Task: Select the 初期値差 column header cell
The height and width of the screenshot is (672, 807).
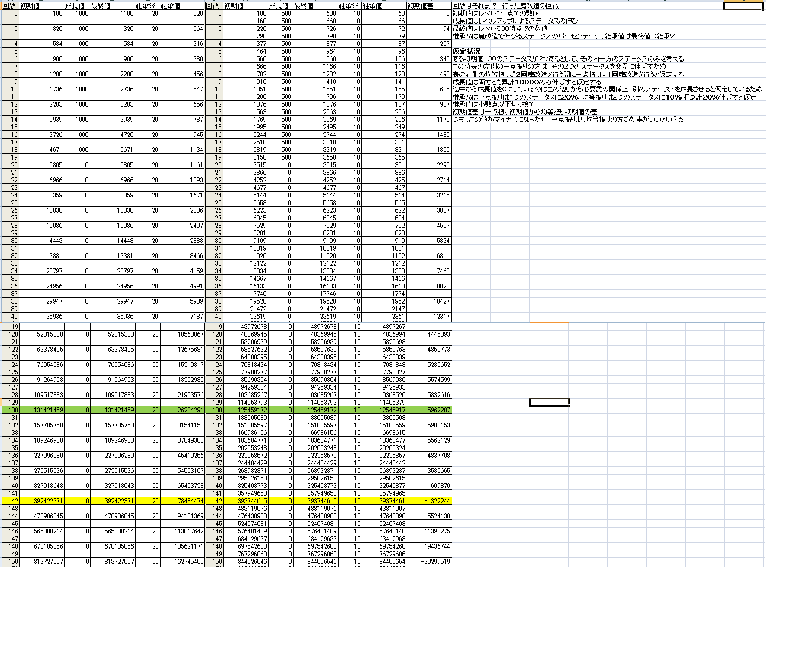Action: 428,6
